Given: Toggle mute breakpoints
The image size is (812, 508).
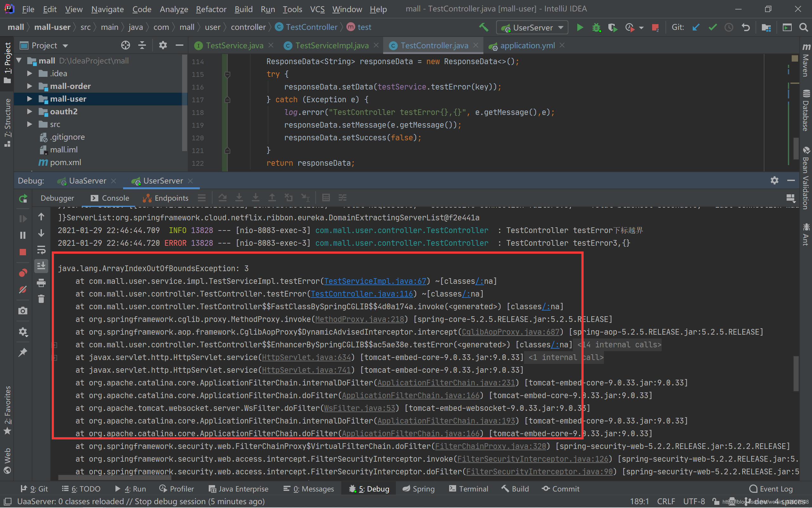Looking at the screenshot, I should [x=23, y=289].
